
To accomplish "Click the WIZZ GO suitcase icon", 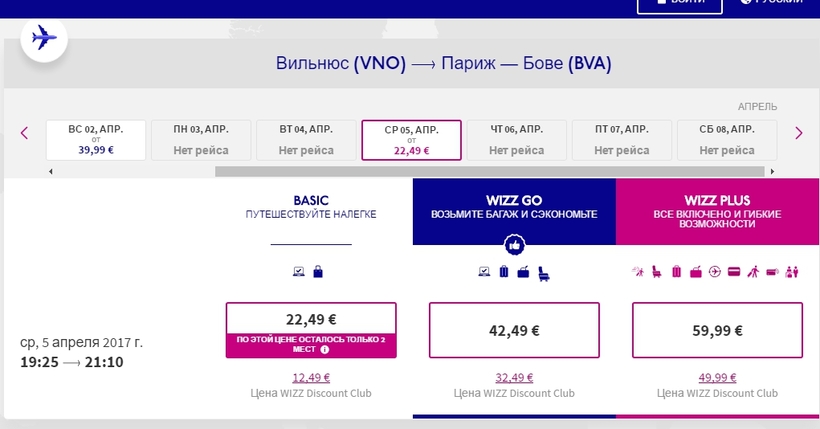I will pos(504,271).
